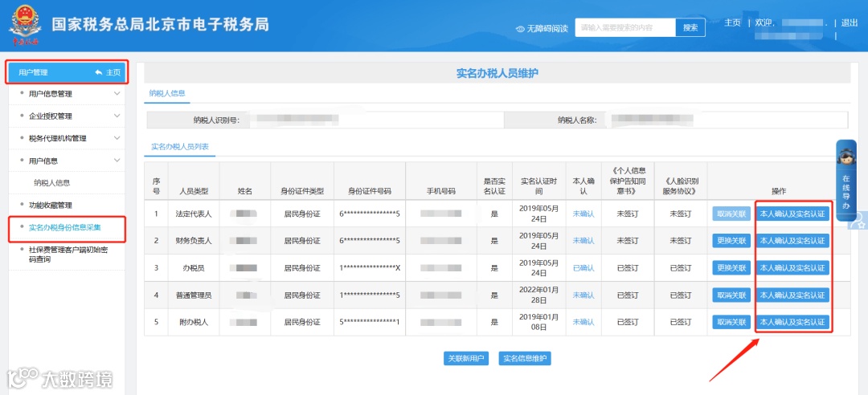Go to 主页 in the top bar
The height and width of the screenshot is (395, 868).
click(732, 22)
